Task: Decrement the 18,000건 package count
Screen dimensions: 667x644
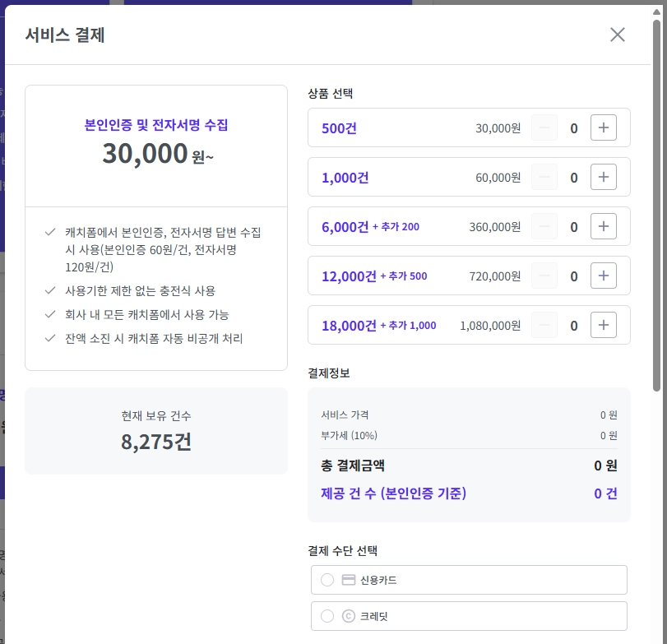Action: [544, 325]
